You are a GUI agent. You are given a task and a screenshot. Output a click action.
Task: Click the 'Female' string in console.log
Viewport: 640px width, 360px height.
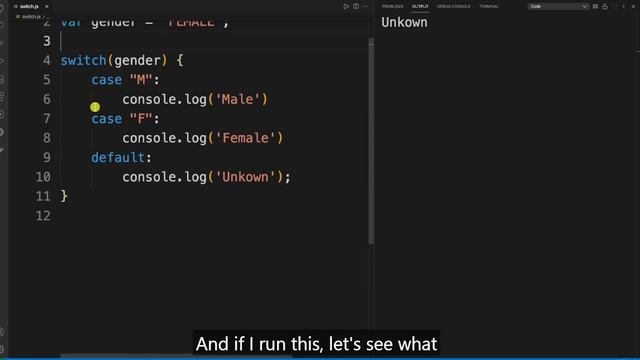pyautogui.click(x=245, y=138)
